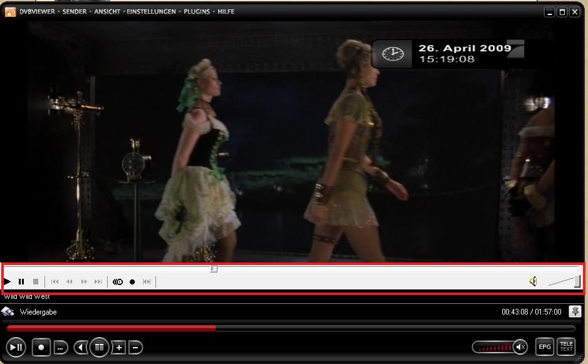
Task: Click the minus channel-down button
Action: [135, 348]
